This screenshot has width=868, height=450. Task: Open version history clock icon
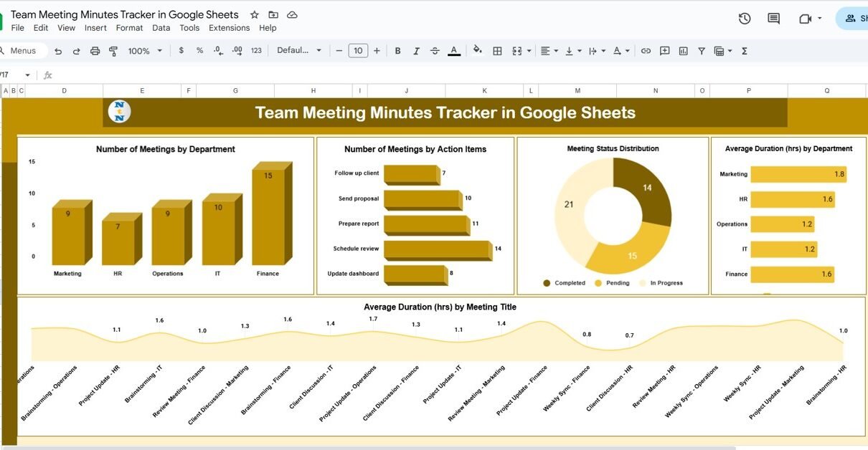point(745,19)
